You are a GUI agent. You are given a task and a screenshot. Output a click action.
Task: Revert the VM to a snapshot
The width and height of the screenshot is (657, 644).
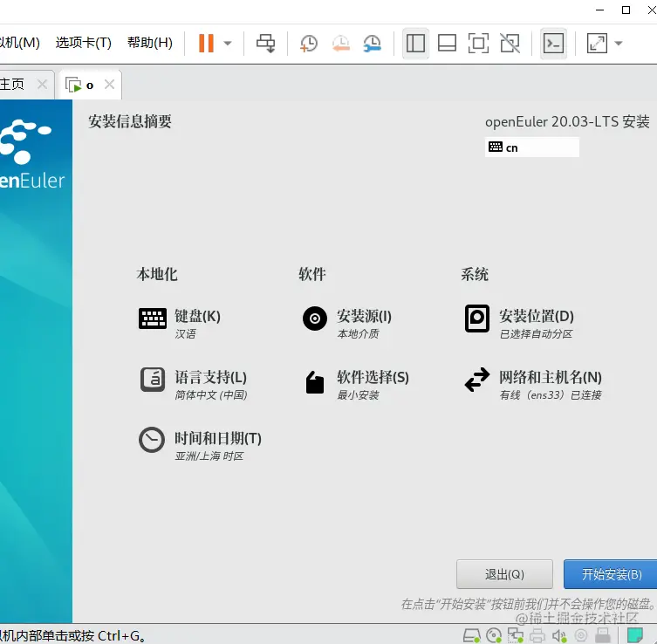340,44
